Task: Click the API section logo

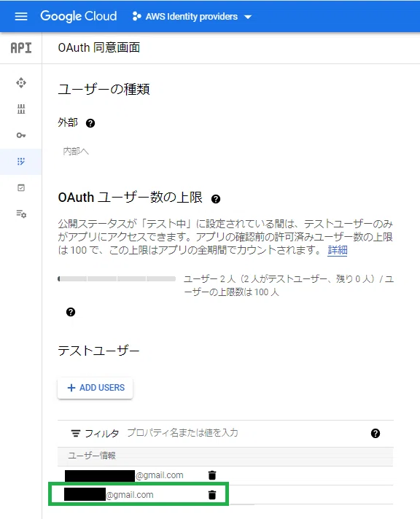Action: [21, 48]
